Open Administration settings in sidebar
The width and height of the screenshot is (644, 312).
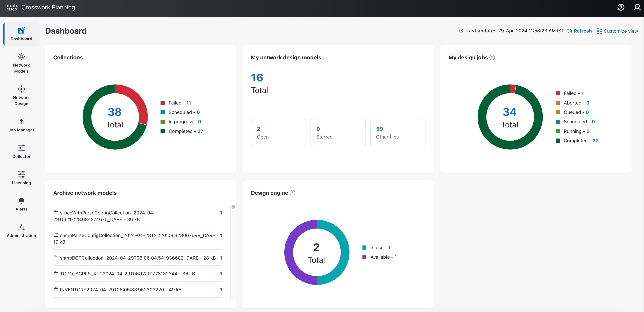pyautogui.click(x=21, y=230)
